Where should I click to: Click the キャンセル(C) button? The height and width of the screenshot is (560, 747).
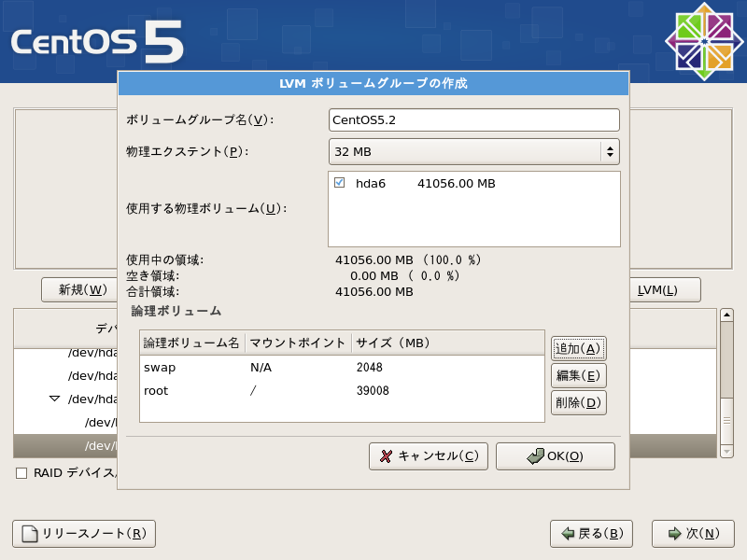[x=429, y=456]
